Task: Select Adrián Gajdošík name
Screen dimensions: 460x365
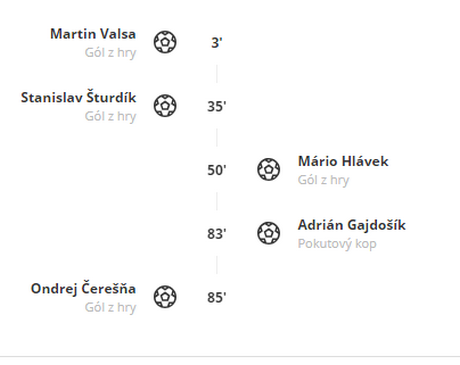Action: [352, 225]
